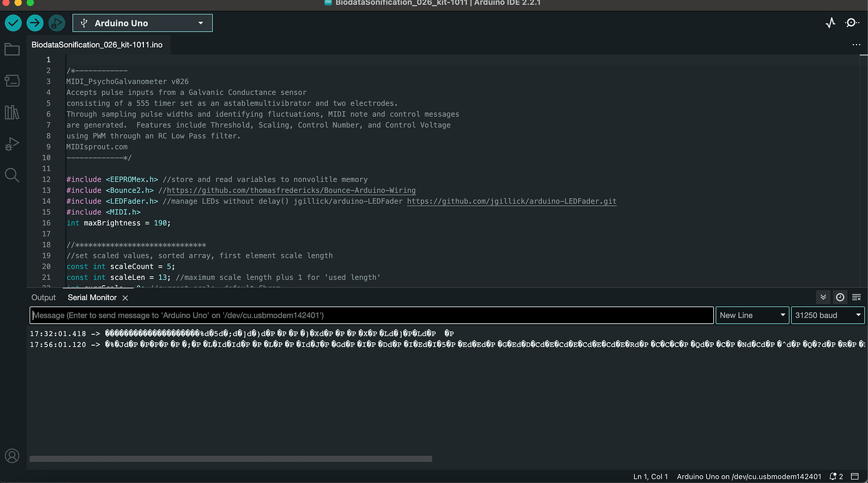
Task: Start debugging from the toolbar debug icon
Action: [57, 23]
